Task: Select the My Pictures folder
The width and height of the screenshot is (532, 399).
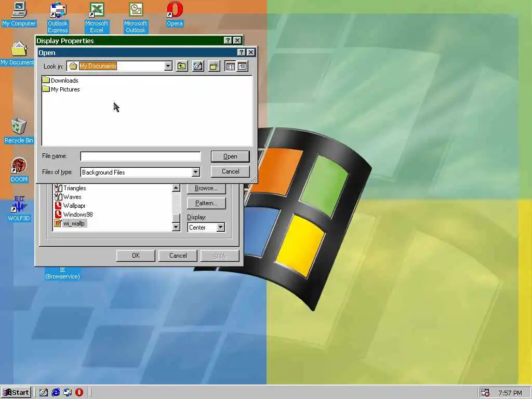Action: 61,89
